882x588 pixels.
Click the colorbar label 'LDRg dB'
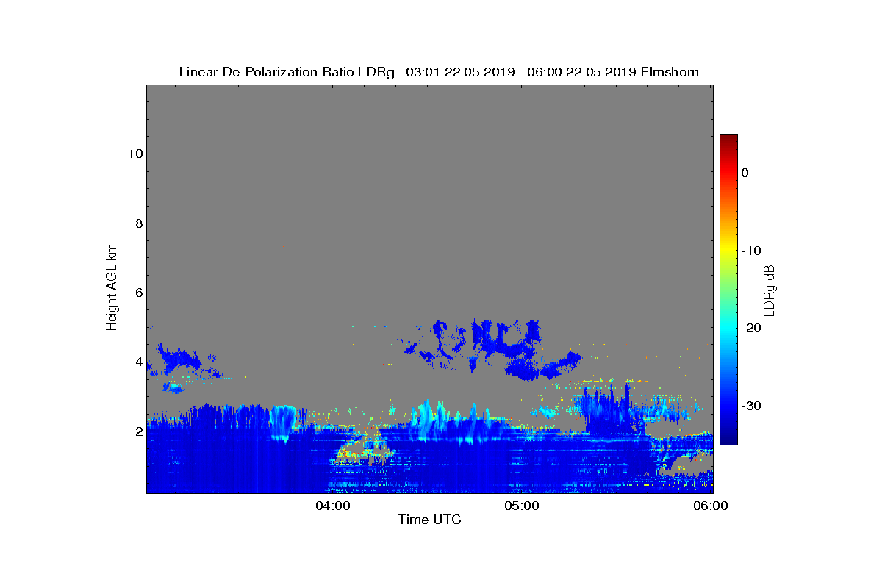click(770, 290)
